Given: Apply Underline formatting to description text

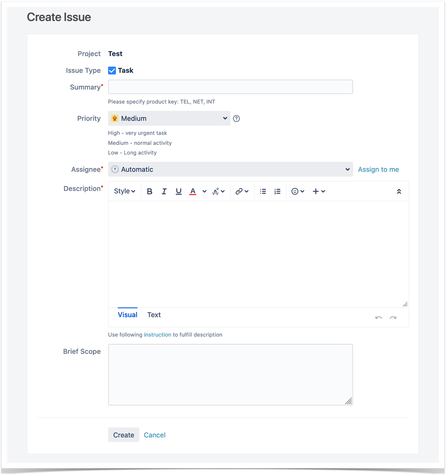Looking at the screenshot, I should point(179,191).
